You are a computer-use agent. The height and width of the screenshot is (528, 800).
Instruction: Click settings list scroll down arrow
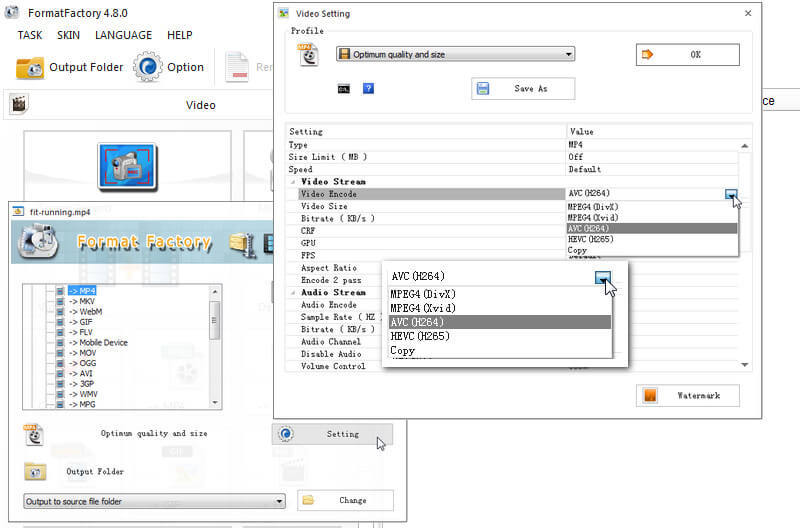[745, 365]
